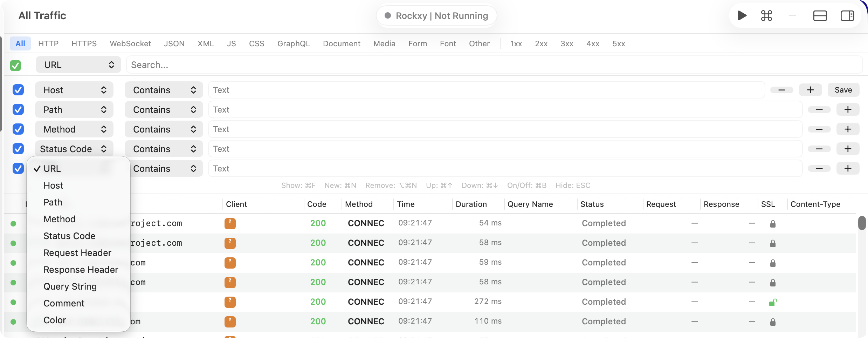Open the command shortcut icon in toolbar

click(766, 16)
